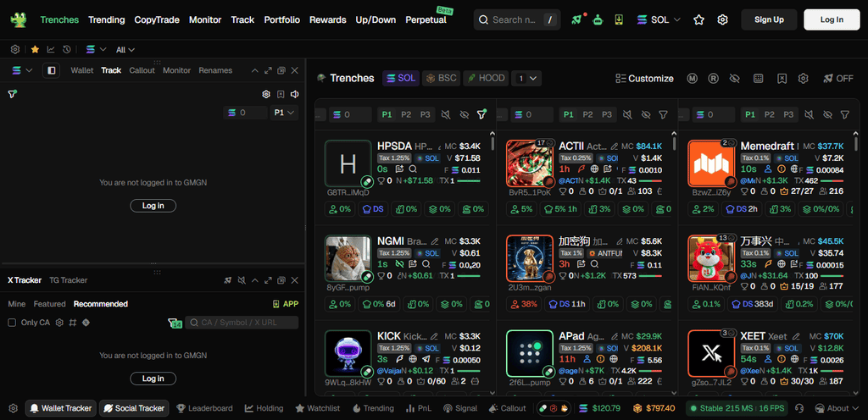Open Solana chain dropdown in Track panel
This screenshot has width=868, height=420.
[22, 71]
